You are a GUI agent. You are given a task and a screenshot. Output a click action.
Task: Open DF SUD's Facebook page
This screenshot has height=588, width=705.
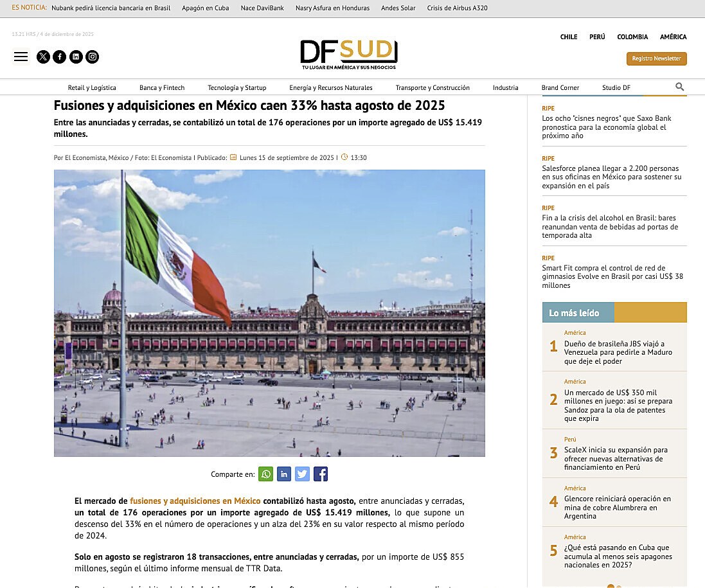pyautogui.click(x=59, y=57)
